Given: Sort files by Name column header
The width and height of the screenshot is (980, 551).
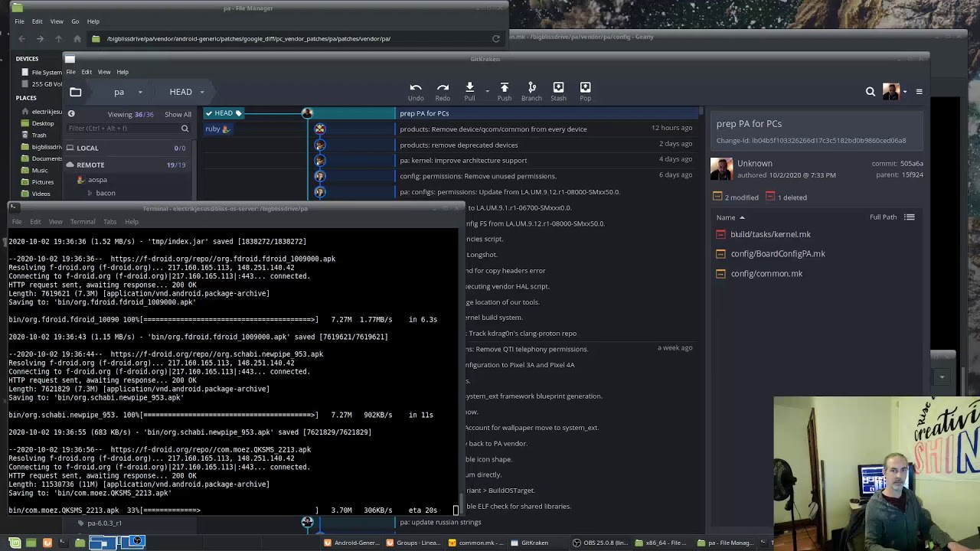Looking at the screenshot, I should tap(730, 217).
